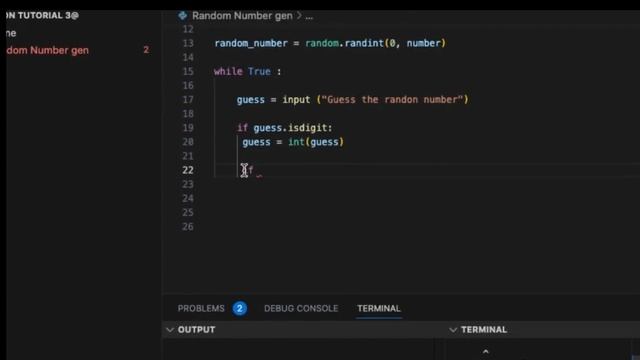Click the problems count badge 2
This screenshot has height=360, width=640.
pyautogui.click(x=240, y=308)
